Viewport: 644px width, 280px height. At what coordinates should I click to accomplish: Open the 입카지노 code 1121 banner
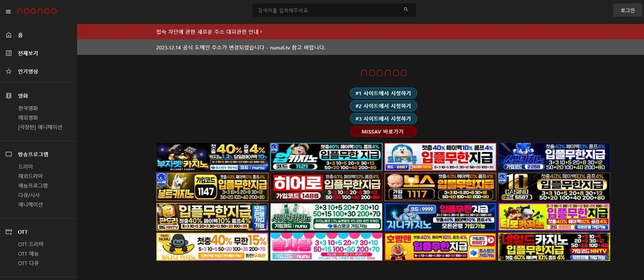pyautogui.click(x=326, y=157)
